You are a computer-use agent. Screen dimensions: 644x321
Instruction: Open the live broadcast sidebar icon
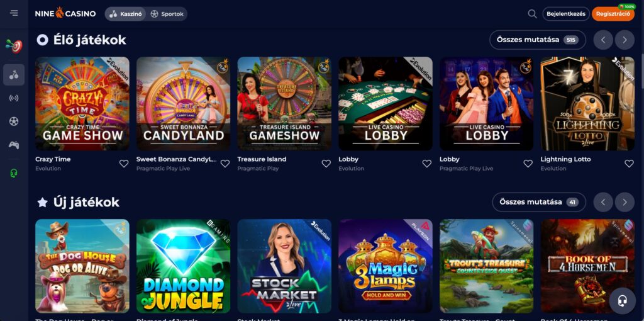click(14, 98)
